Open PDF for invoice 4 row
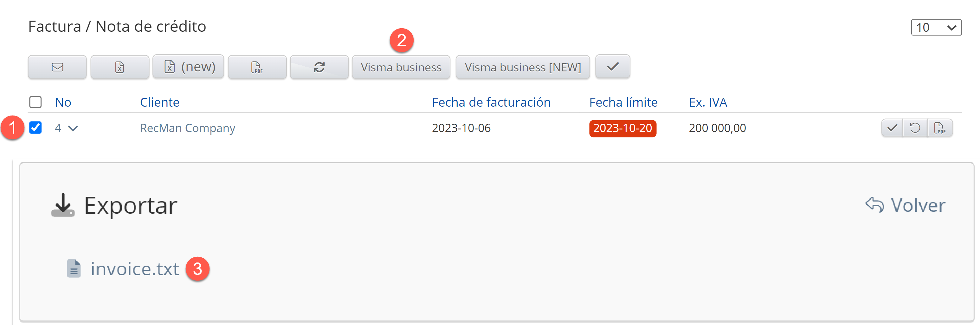This screenshot has height=325, width=980. tap(939, 128)
